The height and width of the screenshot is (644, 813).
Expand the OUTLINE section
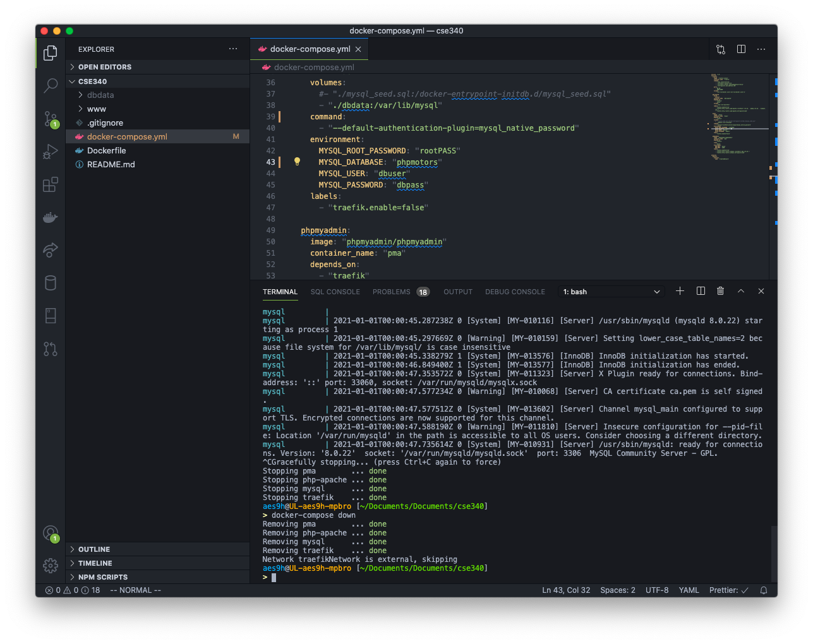[158, 549]
